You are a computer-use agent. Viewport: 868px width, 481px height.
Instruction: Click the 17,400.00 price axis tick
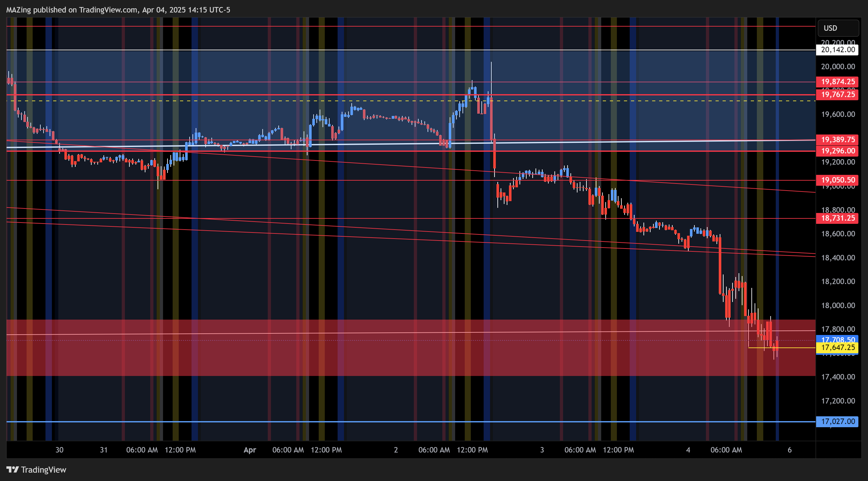[838, 377]
